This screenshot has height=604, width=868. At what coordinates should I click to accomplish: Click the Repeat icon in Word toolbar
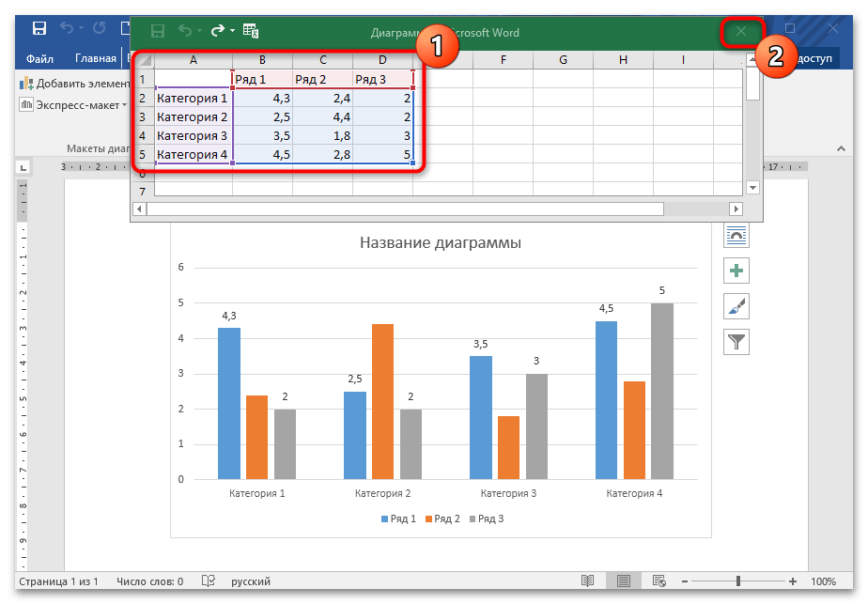(x=99, y=28)
